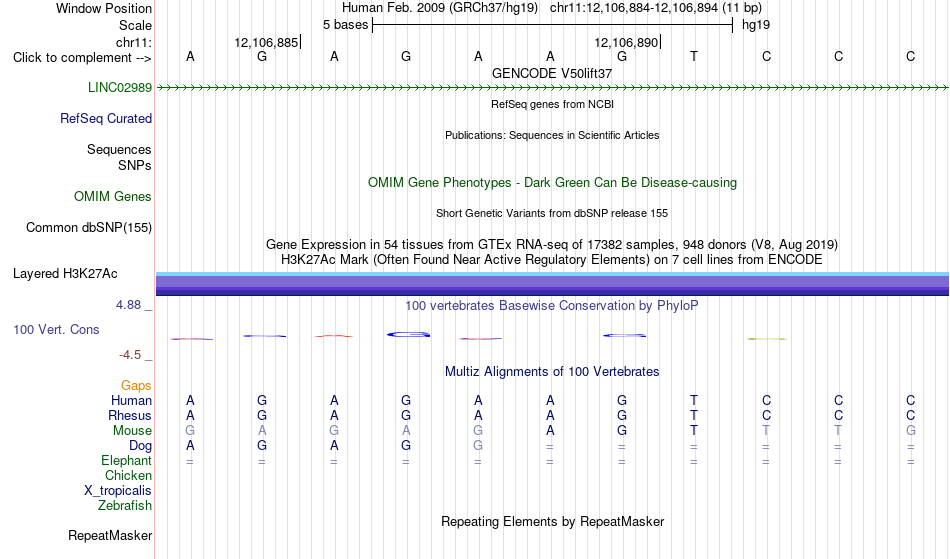Screen dimensions: 950x559
Task: Click 'Repeating Elements by RepeatMasker' title
Action: (x=553, y=521)
